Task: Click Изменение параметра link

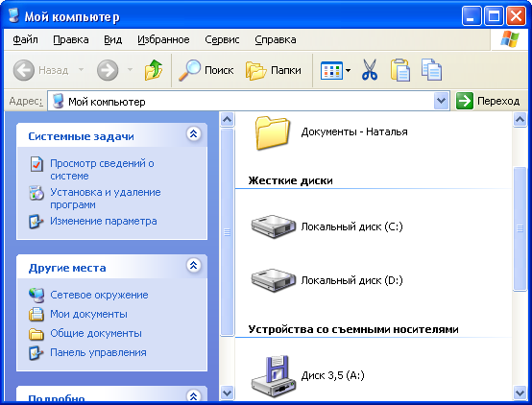Action: click(x=104, y=221)
